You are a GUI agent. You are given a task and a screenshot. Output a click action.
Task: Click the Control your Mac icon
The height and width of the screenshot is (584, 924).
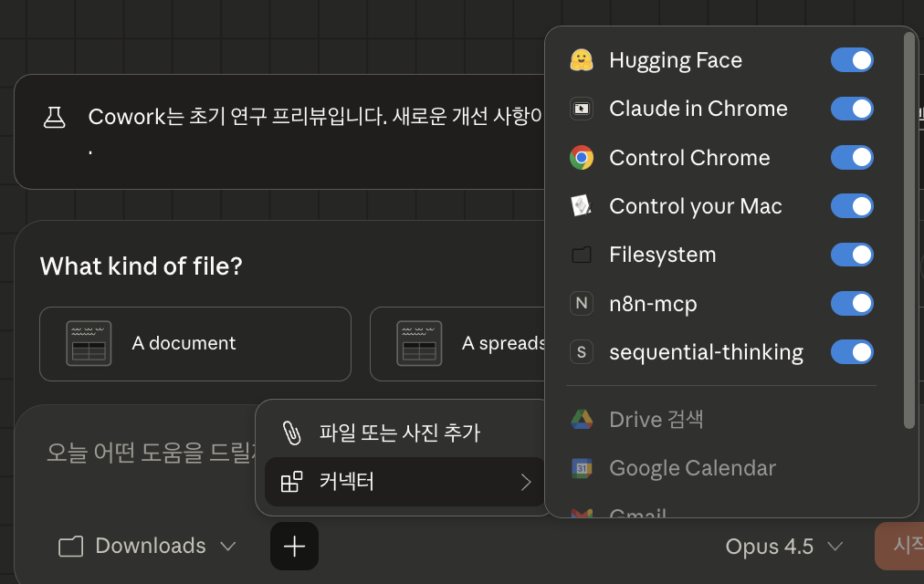[x=581, y=206]
